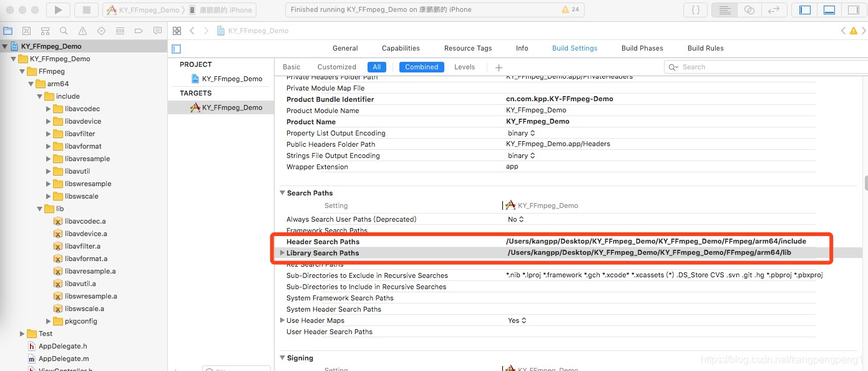Open AppDelegate.h file
Screen dimensions: 868x371
58,346
